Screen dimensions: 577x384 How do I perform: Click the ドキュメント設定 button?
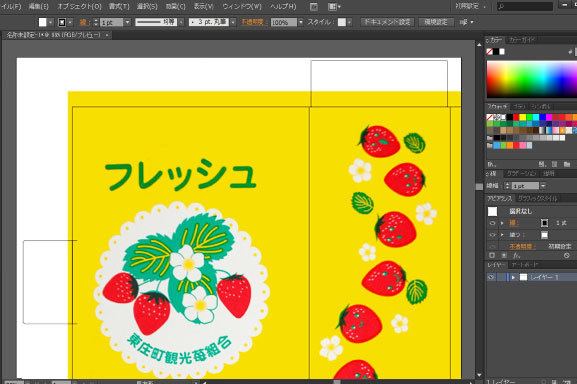(387, 22)
